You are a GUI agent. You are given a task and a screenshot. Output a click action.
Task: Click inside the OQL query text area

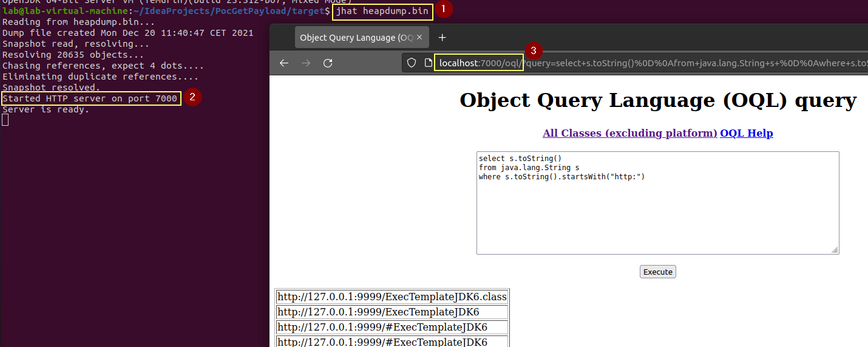click(658, 203)
